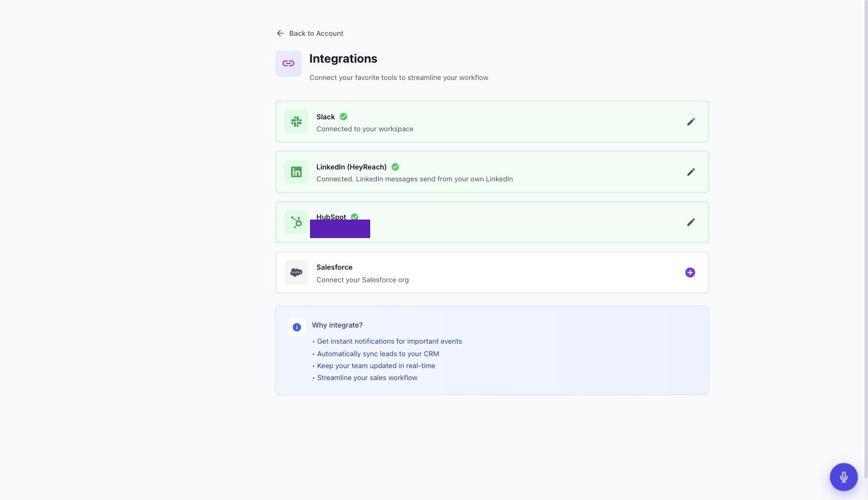Click the LinkedIn connected description text

(415, 179)
